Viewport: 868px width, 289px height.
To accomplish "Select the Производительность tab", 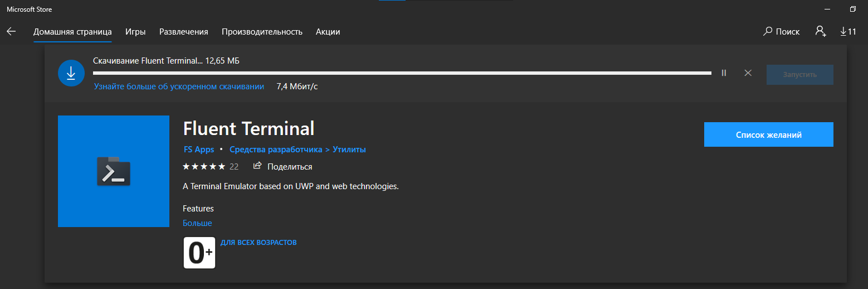I will [262, 32].
